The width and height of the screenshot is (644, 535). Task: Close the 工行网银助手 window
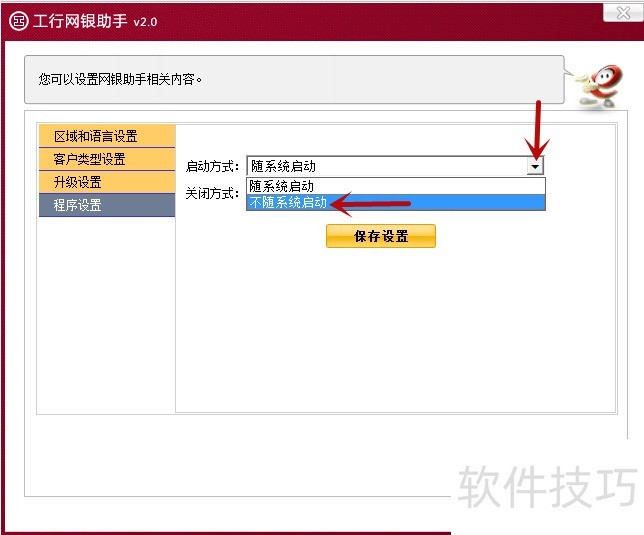(623, 13)
